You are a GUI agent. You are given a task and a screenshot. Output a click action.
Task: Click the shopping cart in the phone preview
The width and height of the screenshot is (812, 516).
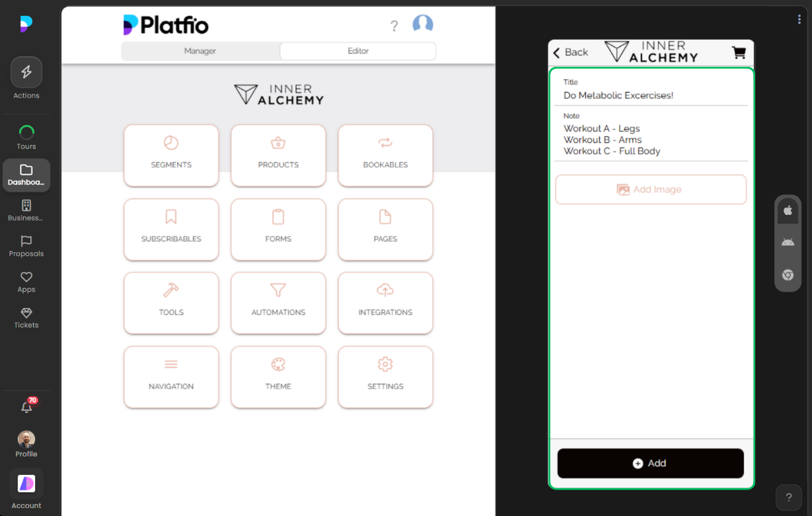click(x=739, y=52)
